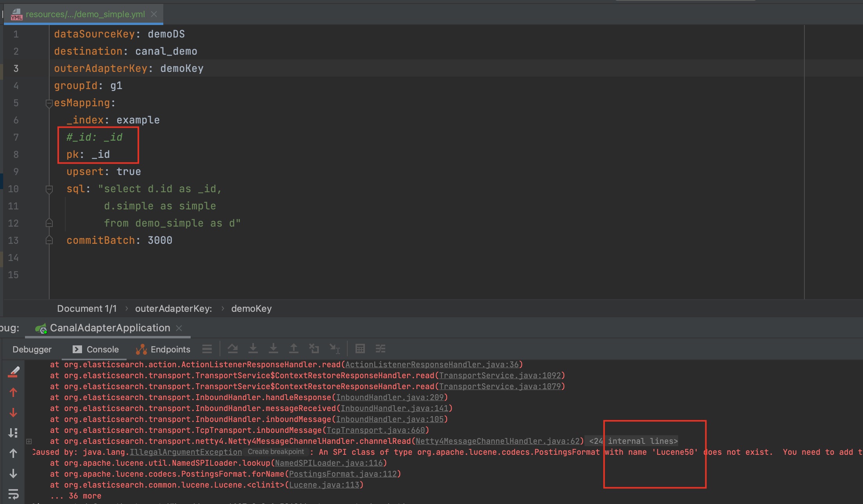Screen dimensions: 863x504
Task: Open the NamedSPILoader.java:116 link
Action: pos(330,463)
